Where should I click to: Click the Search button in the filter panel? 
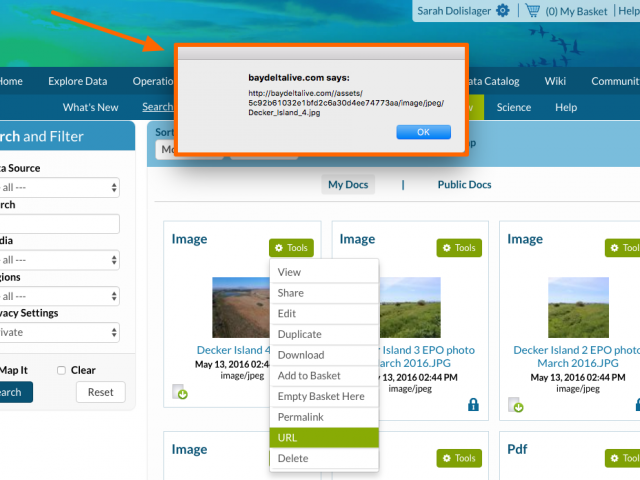15,392
